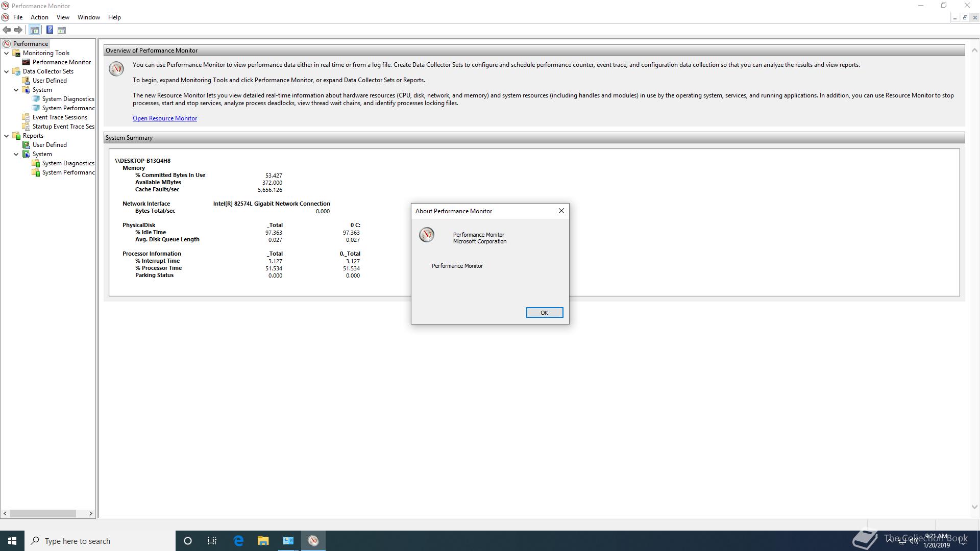
Task: Click the volume icon in system tray
Action: click(914, 541)
